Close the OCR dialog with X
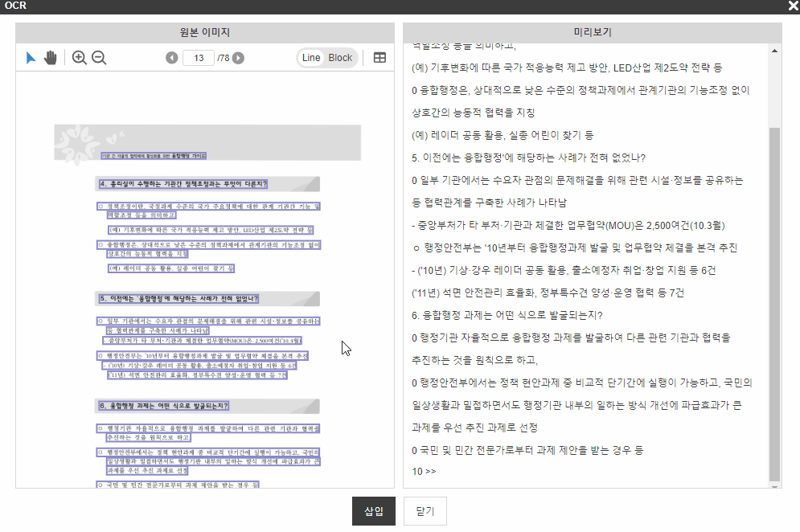800x532 pixels. [x=793, y=6]
